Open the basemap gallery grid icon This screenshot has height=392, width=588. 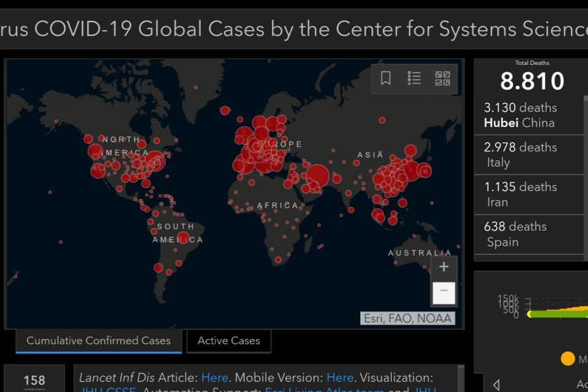[442, 78]
